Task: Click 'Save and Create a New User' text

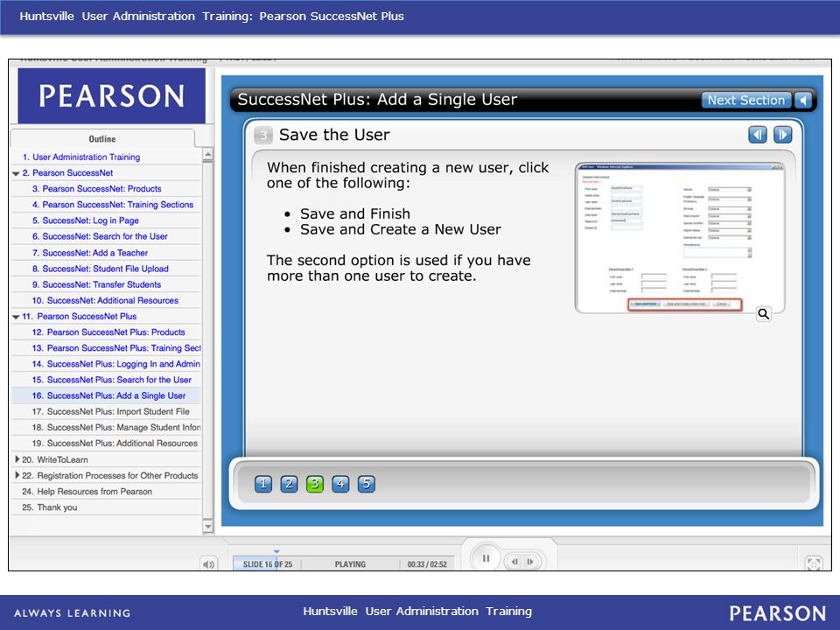Action: click(400, 229)
